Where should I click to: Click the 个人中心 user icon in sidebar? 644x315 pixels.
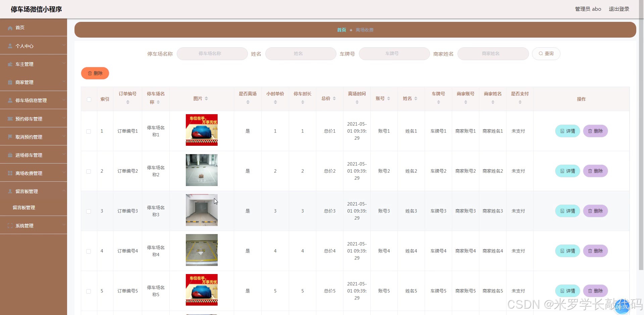10,46
